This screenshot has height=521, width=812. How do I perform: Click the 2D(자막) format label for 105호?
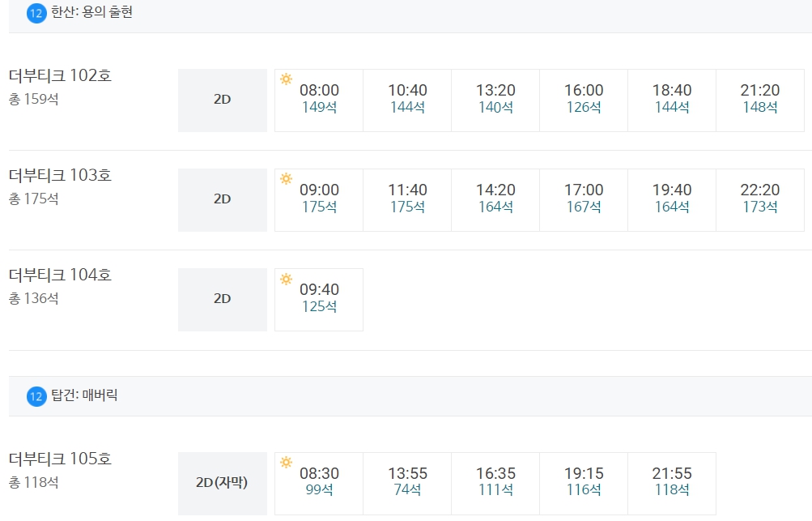(x=222, y=483)
